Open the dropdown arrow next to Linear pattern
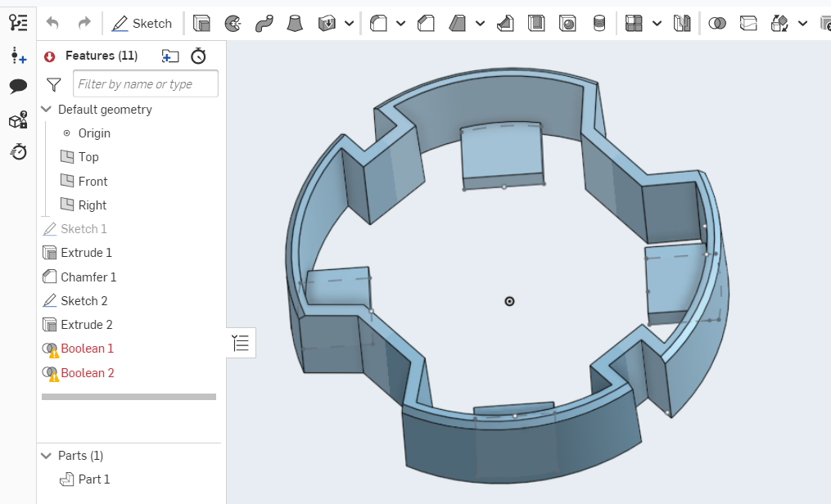This screenshot has width=831, height=504. pos(657,23)
